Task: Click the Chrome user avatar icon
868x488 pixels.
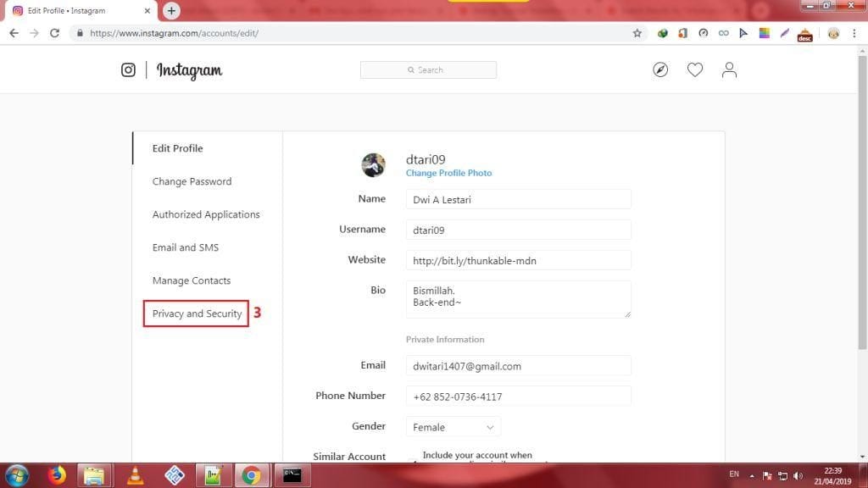Action: point(833,33)
